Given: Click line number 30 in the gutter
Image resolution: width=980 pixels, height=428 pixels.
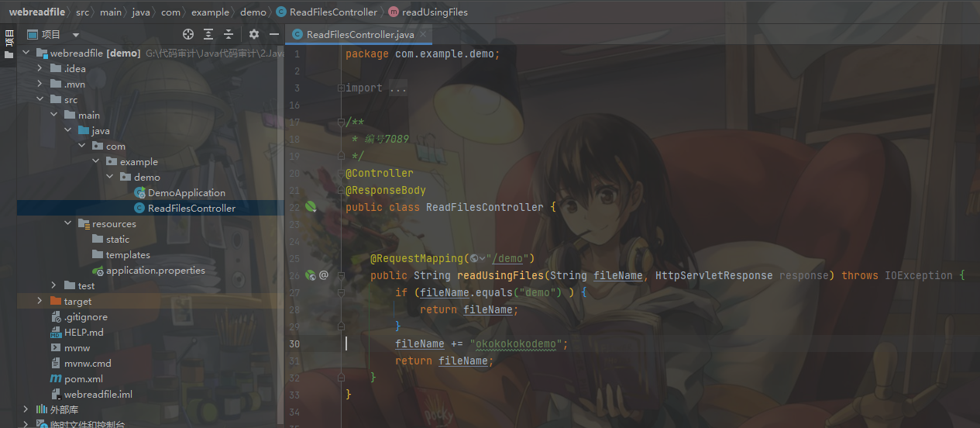Looking at the screenshot, I should pos(294,343).
